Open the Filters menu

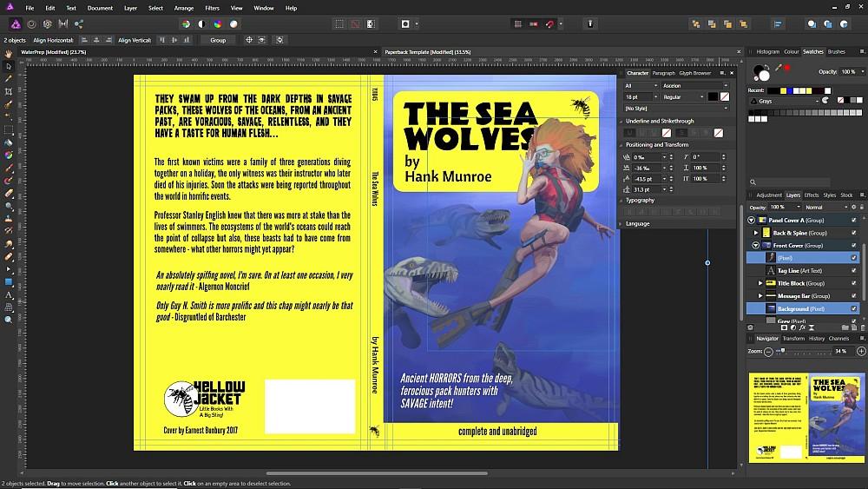pos(212,9)
